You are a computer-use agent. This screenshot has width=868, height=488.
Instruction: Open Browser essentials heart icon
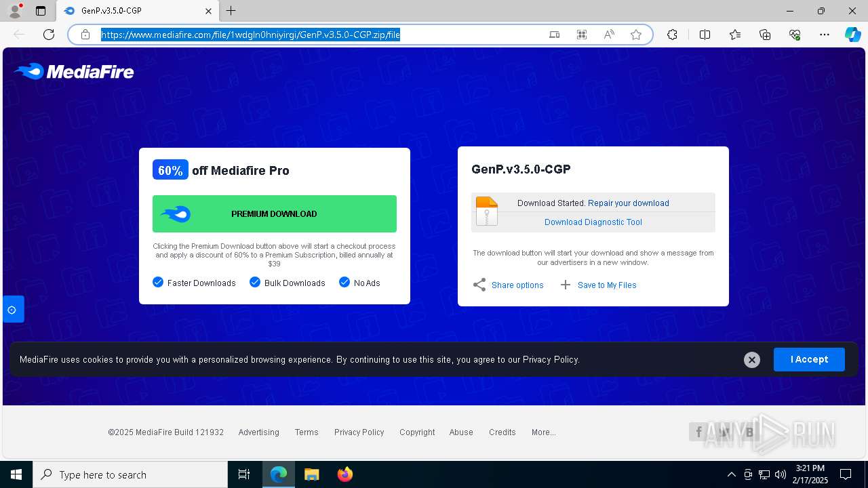point(795,35)
